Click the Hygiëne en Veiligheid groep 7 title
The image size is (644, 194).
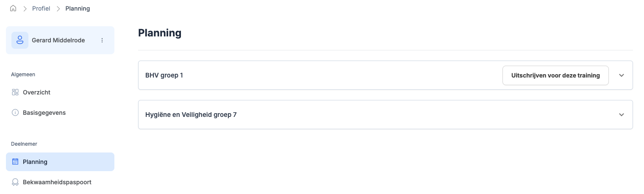pos(191,114)
